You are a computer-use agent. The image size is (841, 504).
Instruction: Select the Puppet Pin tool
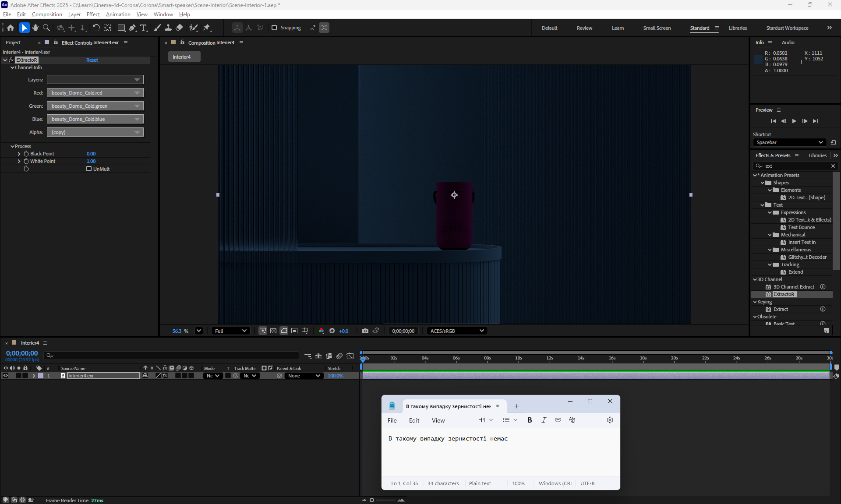[207, 28]
